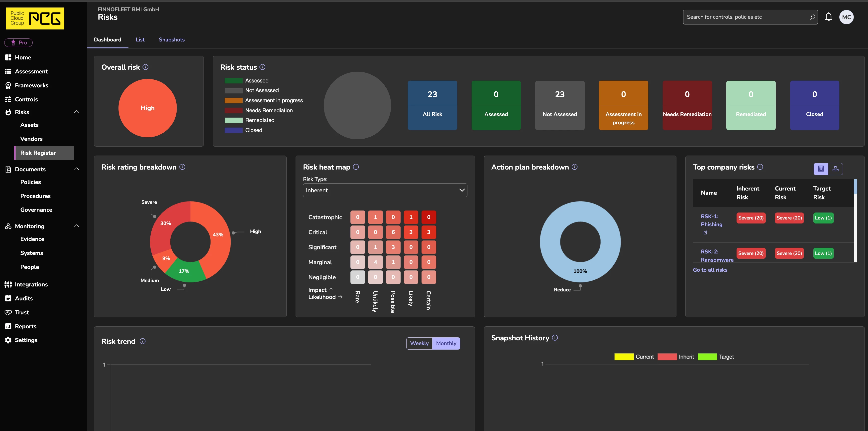
Task: Click the Not Assessed status tile
Action: 559,105
